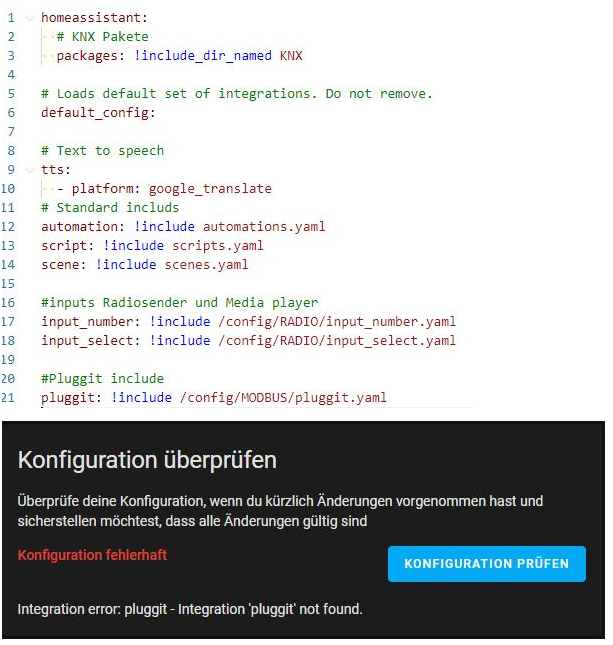Select the pluggit integration error message
This screenshot has width=613, height=645.
190,609
